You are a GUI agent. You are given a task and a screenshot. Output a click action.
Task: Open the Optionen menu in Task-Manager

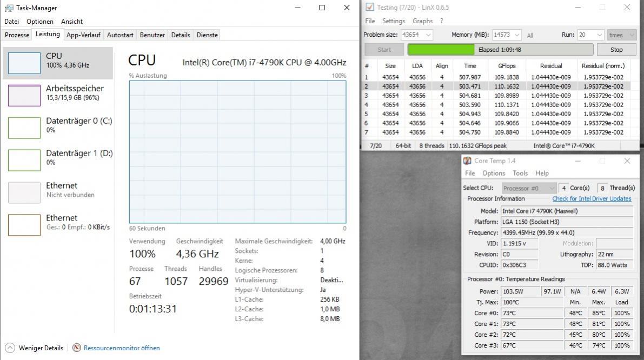pyautogui.click(x=40, y=21)
